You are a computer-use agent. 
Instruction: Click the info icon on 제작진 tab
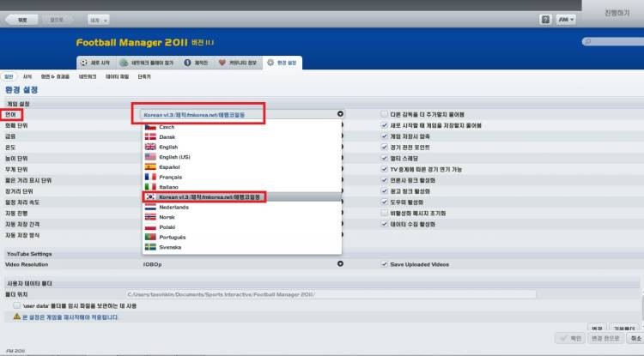pyautogui.click(x=188, y=63)
